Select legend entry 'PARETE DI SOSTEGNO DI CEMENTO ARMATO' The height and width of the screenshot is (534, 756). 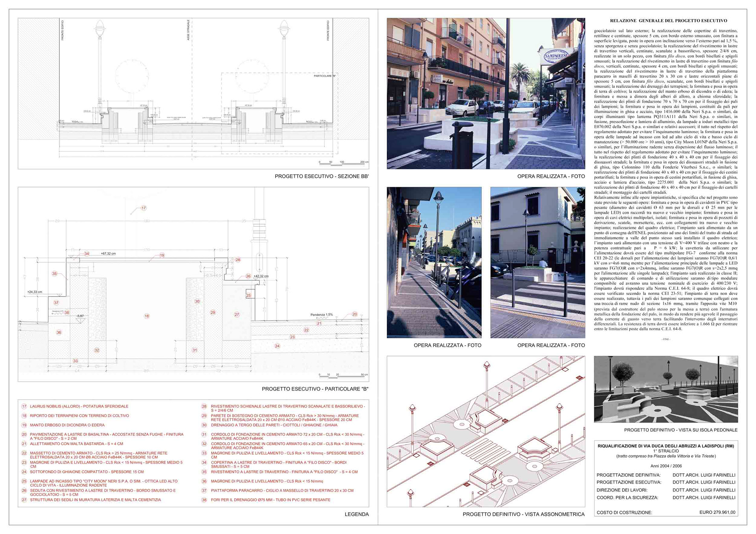coord(285,418)
